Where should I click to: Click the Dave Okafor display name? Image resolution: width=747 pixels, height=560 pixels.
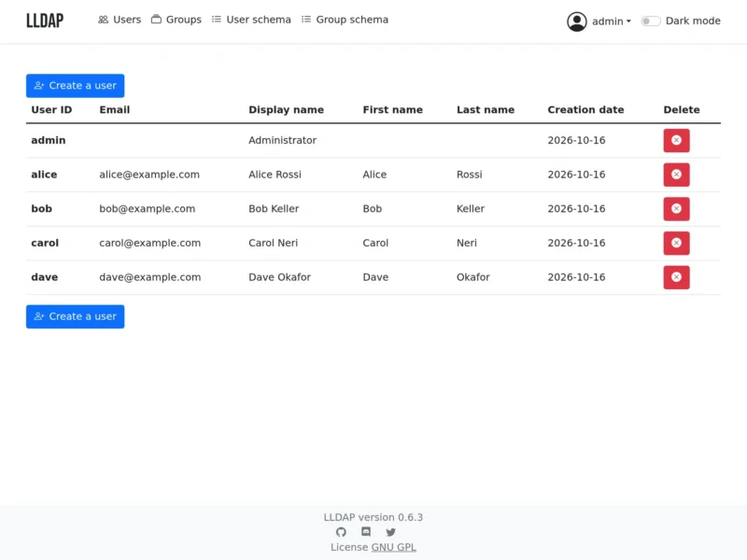point(279,277)
